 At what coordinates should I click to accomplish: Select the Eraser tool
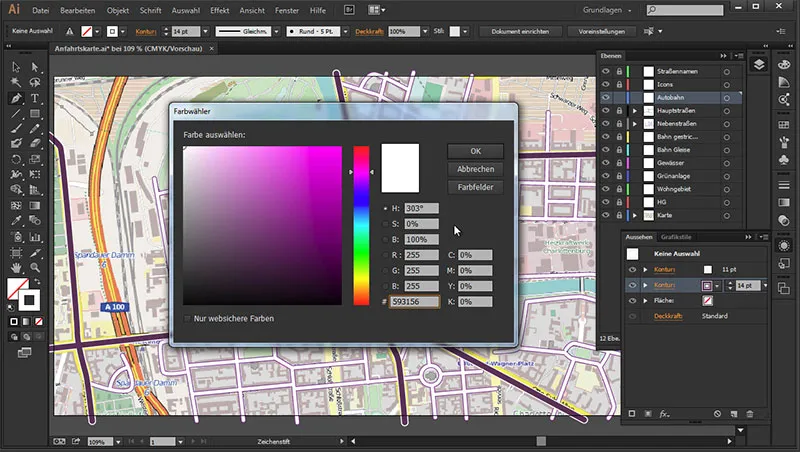pos(35,144)
